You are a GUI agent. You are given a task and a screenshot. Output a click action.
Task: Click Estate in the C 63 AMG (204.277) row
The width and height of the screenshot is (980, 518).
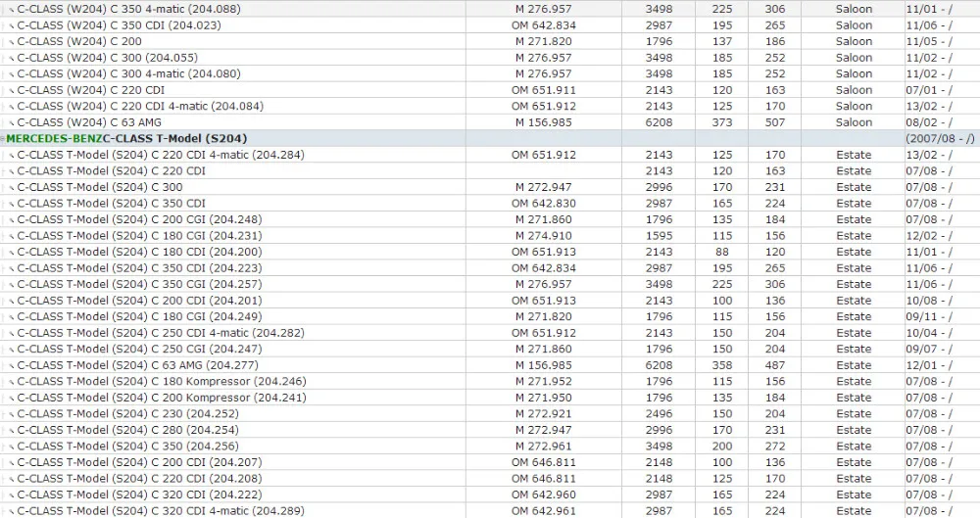pos(854,365)
